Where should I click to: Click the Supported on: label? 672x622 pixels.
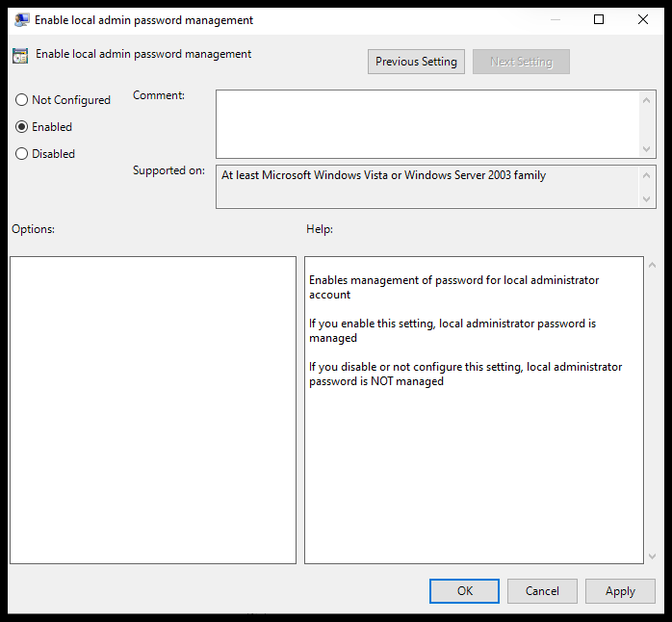pyautogui.click(x=168, y=170)
